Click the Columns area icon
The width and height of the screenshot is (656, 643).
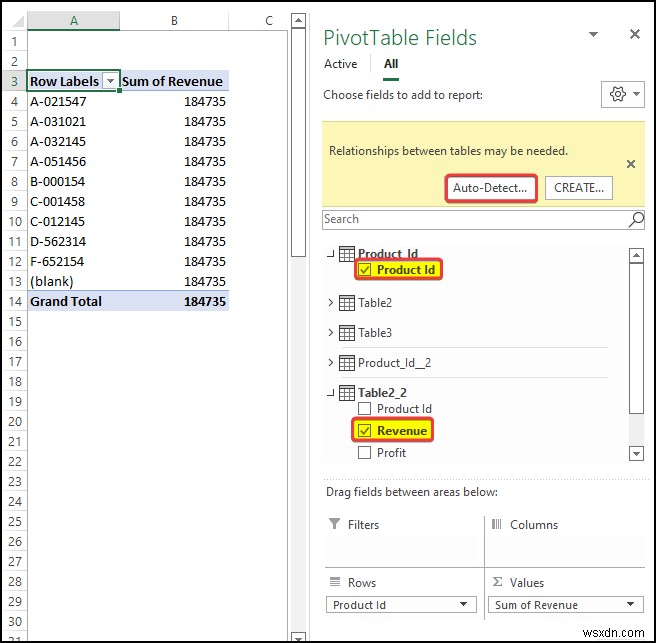pos(496,524)
